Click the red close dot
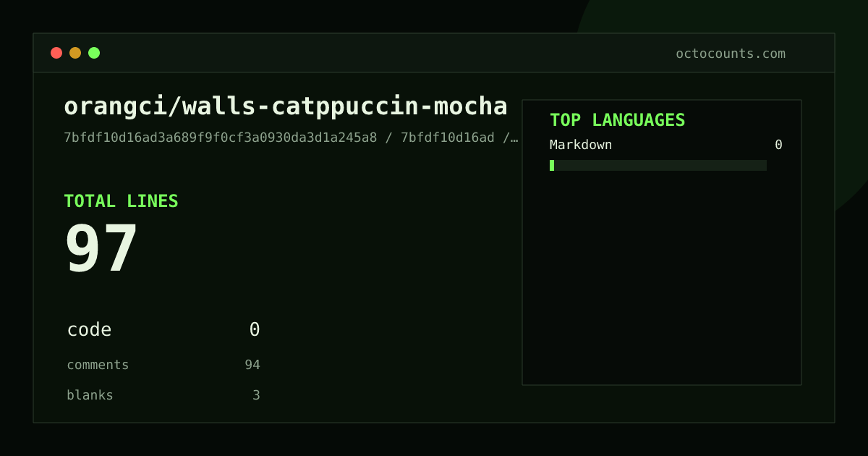Screen dimensions: 868x456 [56, 53]
